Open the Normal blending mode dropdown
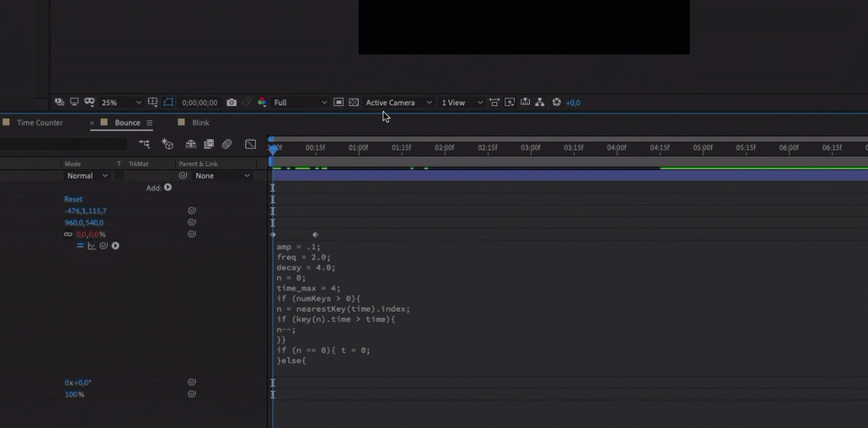 [87, 176]
